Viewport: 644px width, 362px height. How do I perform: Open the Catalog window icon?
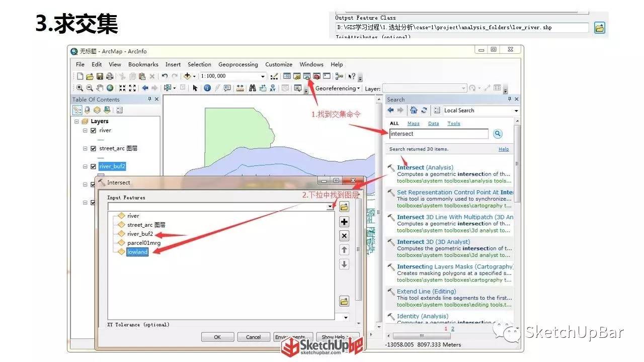pyautogui.click(x=297, y=76)
